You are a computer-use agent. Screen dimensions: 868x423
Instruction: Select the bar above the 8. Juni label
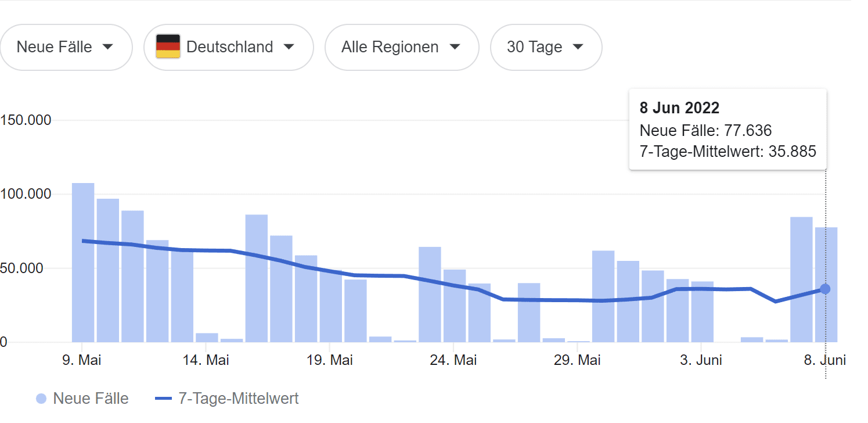(826, 285)
